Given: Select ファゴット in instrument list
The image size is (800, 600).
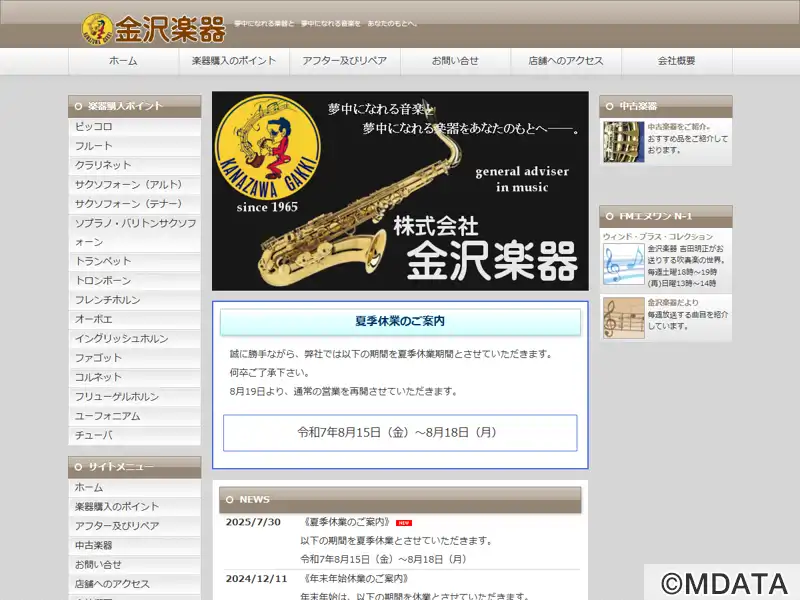Looking at the screenshot, I should (x=135, y=358).
